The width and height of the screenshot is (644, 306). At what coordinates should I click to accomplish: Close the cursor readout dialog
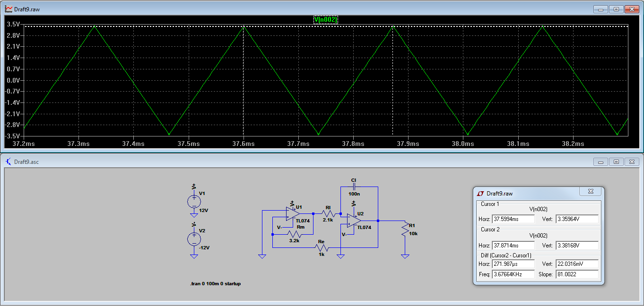click(x=590, y=192)
